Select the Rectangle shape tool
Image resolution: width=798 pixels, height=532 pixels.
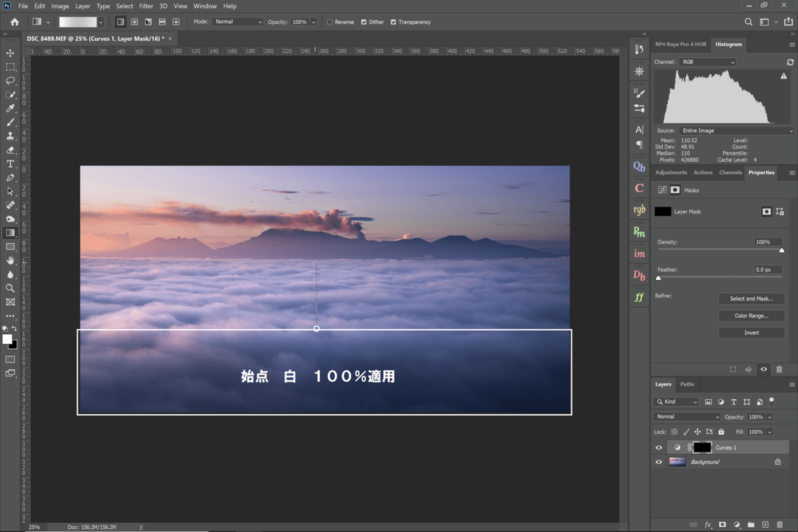click(10, 247)
